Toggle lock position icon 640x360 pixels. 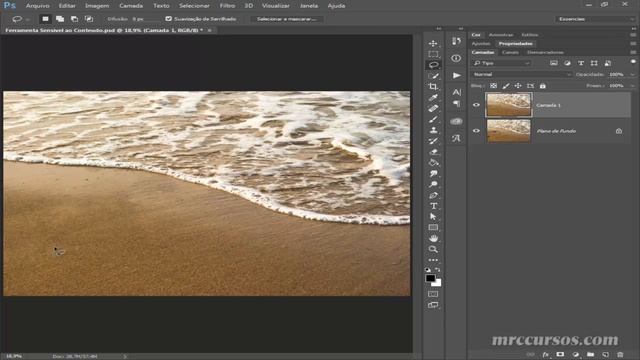coord(518,86)
